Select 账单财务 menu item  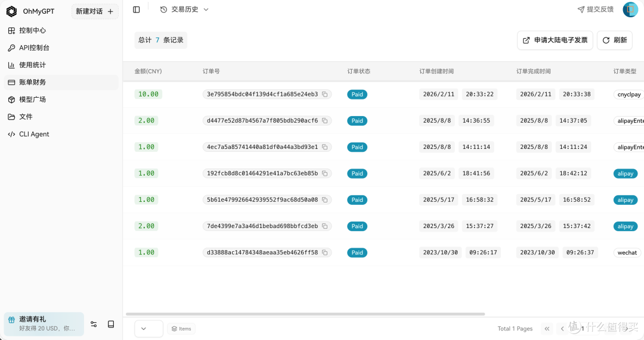click(x=61, y=82)
